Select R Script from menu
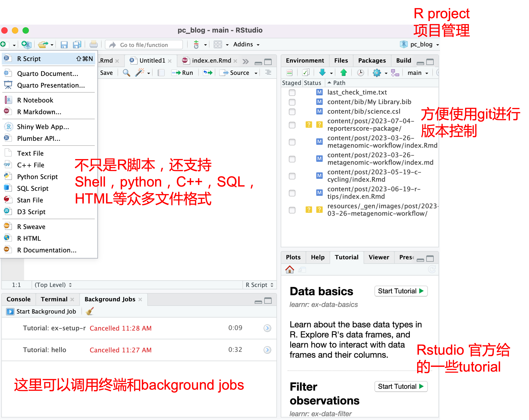The height and width of the screenshot is (420, 529). pyautogui.click(x=49, y=59)
